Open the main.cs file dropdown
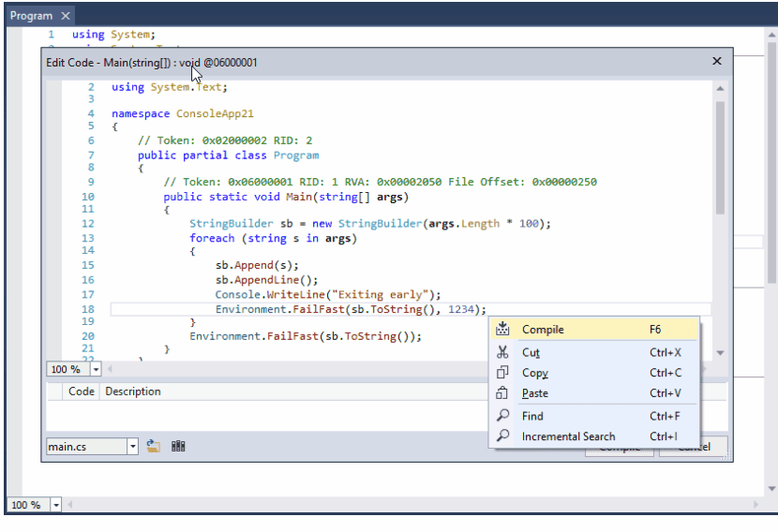778x532 pixels. [x=132, y=447]
